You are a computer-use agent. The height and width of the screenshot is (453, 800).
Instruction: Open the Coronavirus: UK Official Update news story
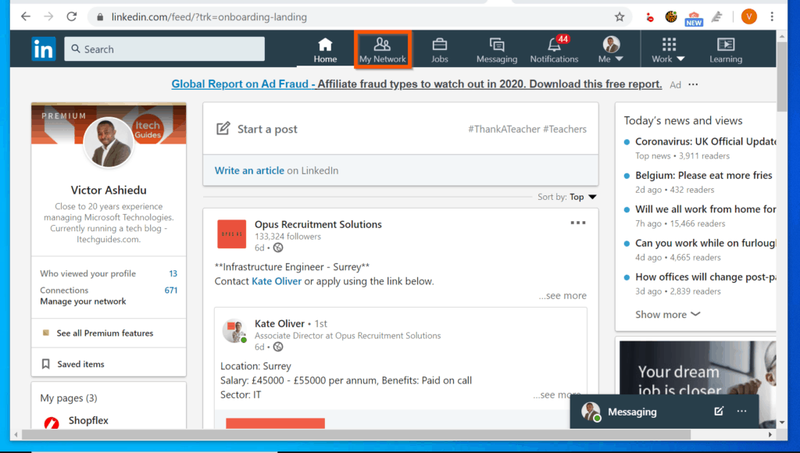tap(706, 141)
